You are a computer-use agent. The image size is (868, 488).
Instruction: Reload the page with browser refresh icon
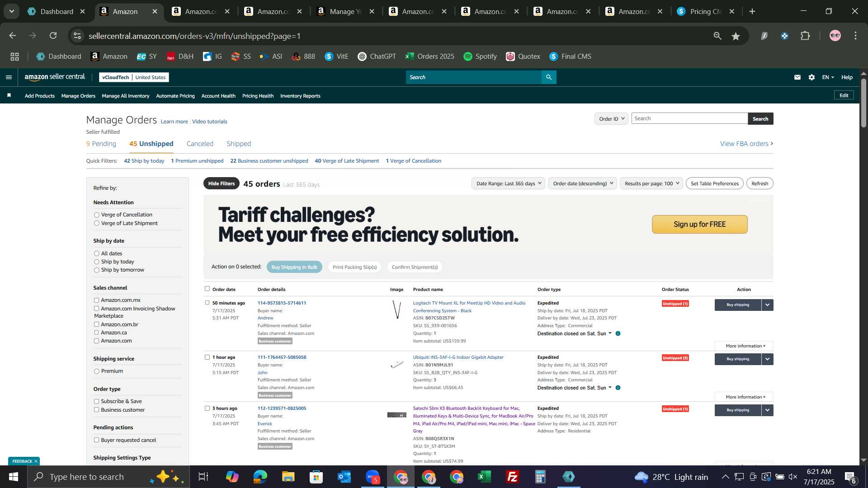tap(53, 36)
